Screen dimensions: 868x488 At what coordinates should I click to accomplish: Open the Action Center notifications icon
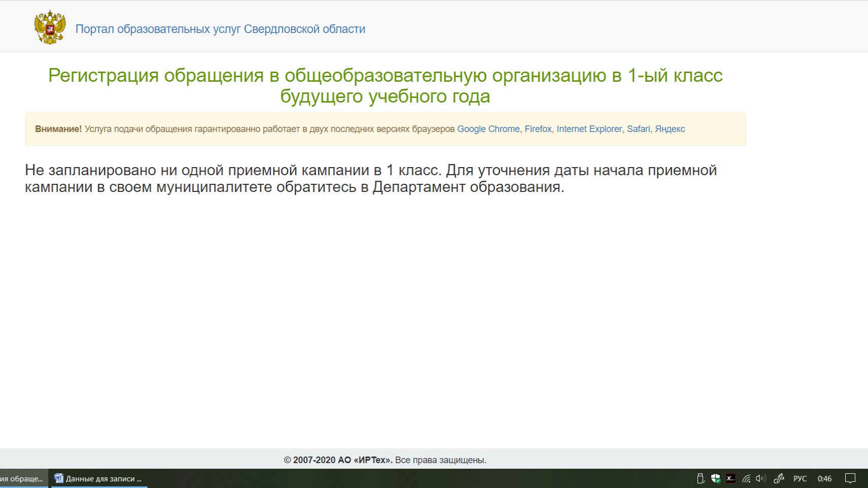coord(850,478)
